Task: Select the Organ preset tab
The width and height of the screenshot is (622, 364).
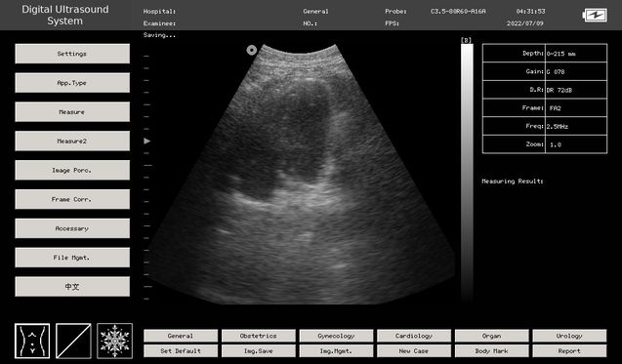Action: click(491, 336)
